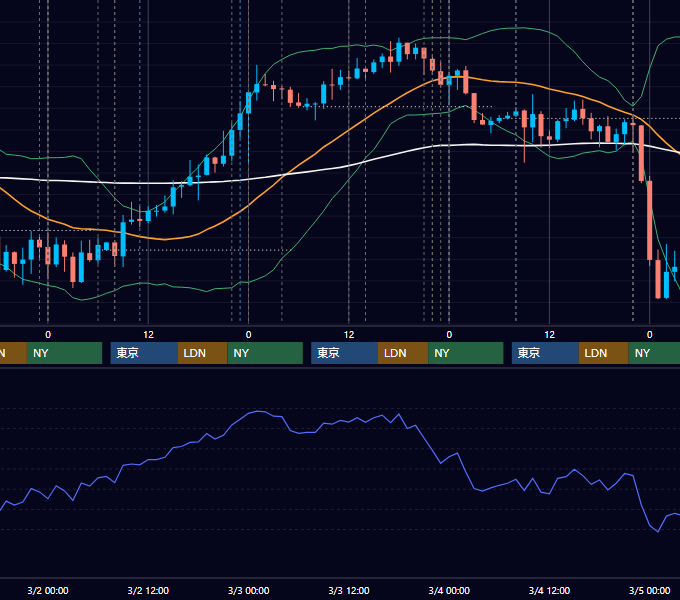Click the 3/2 00:00 time axis label

click(x=48, y=590)
